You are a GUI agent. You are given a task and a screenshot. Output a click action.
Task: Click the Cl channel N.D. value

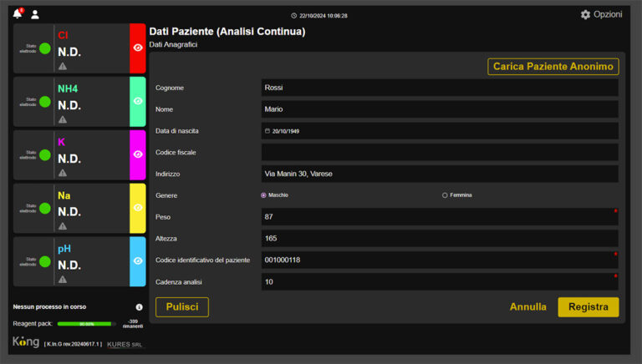pyautogui.click(x=69, y=52)
